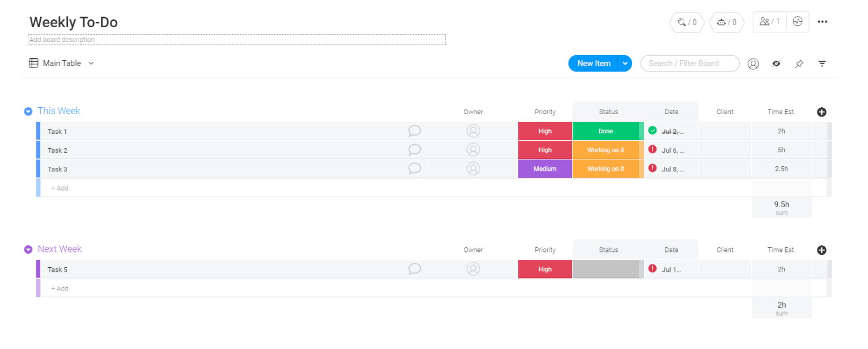Assign an owner to Task 2
This screenshot has height=349, width=868.
[473, 150]
